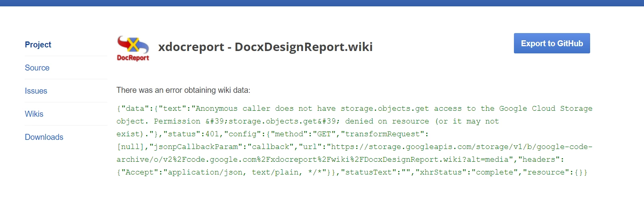
Task: Click the blue header bar at top
Action: (x=322, y=3)
